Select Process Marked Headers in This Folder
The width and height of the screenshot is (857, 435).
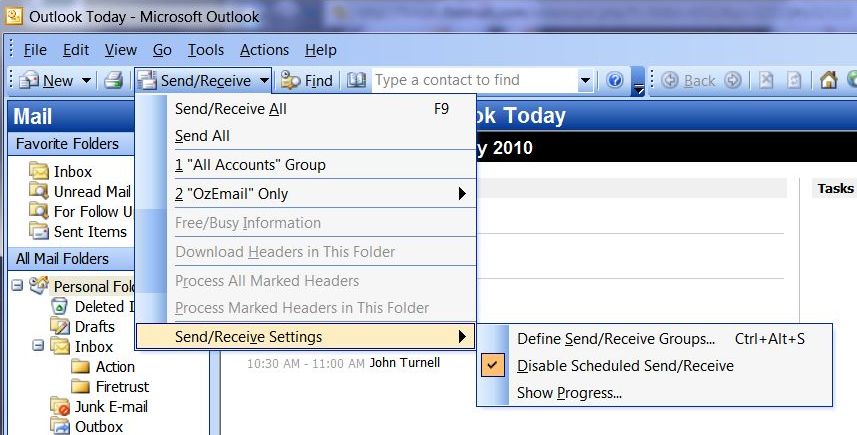pos(306,308)
